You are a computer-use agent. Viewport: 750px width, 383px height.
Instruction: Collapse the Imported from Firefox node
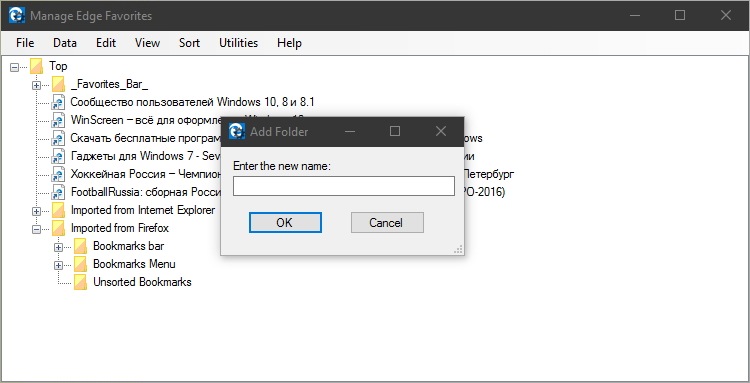tap(36, 229)
